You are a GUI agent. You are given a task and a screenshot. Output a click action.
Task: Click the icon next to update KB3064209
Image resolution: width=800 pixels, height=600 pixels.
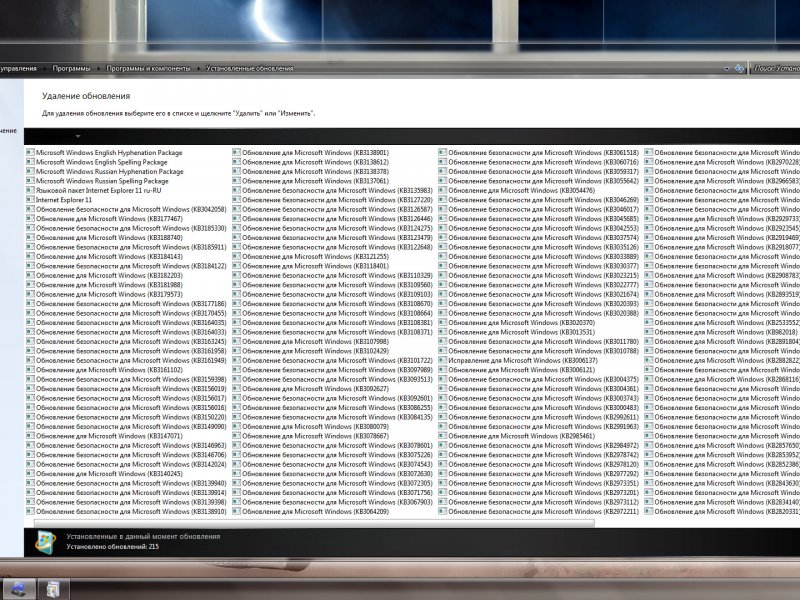point(237,511)
